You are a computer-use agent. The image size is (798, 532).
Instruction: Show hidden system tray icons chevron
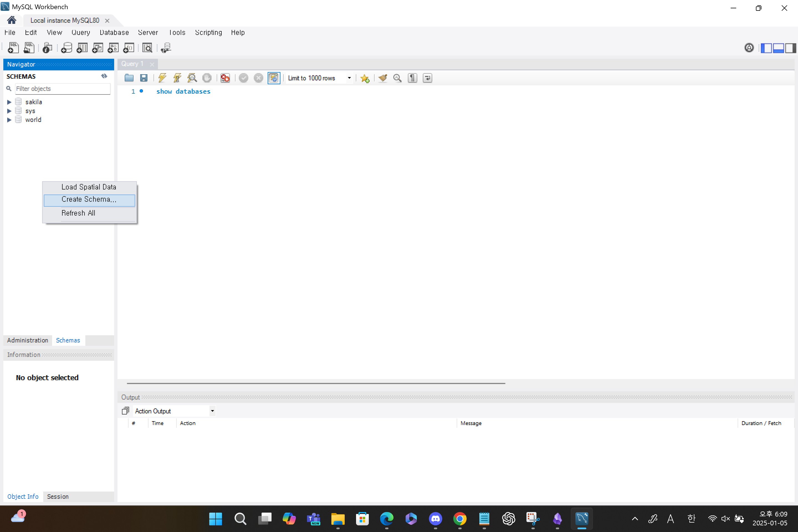tap(635, 518)
